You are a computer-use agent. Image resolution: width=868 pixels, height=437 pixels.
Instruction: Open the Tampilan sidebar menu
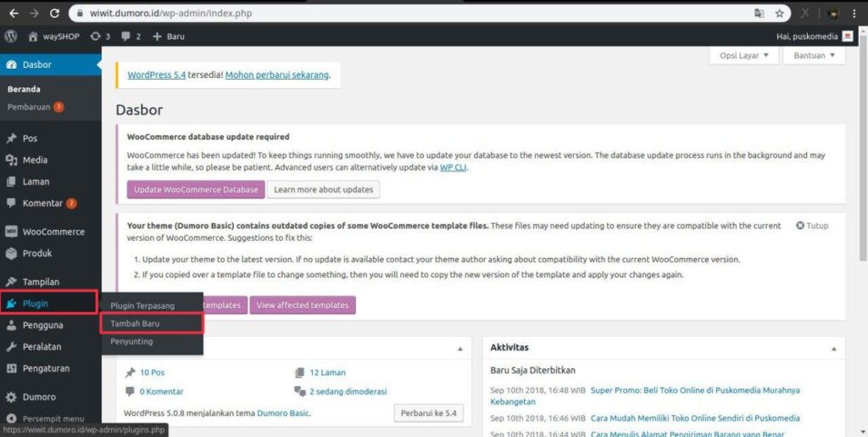41,282
